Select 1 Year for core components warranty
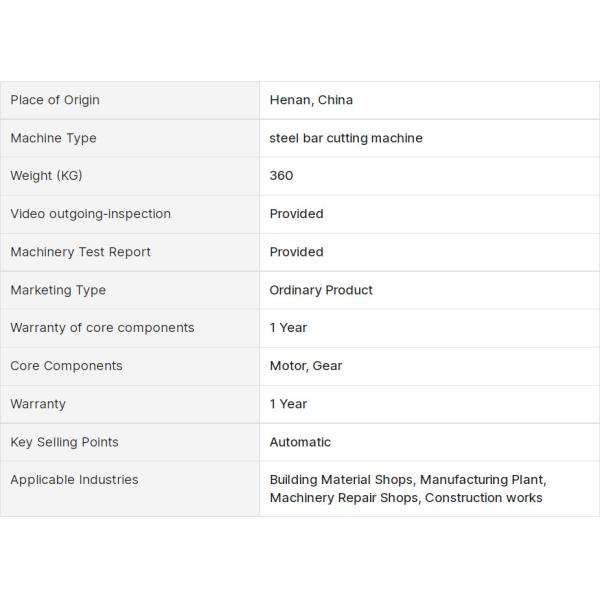 tap(288, 328)
